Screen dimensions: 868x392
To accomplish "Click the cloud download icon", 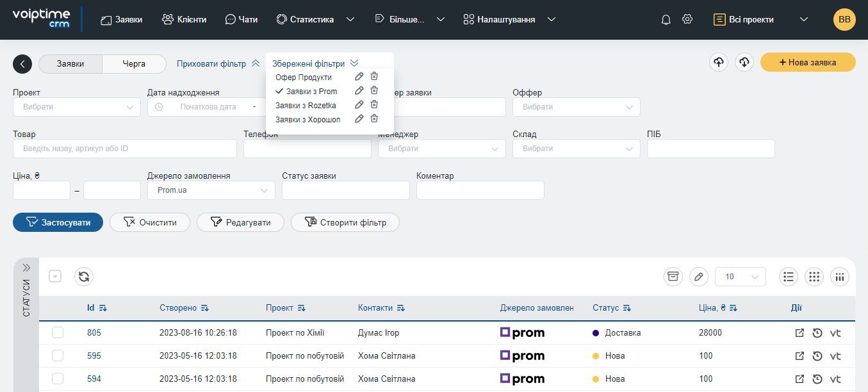I will pos(744,62).
